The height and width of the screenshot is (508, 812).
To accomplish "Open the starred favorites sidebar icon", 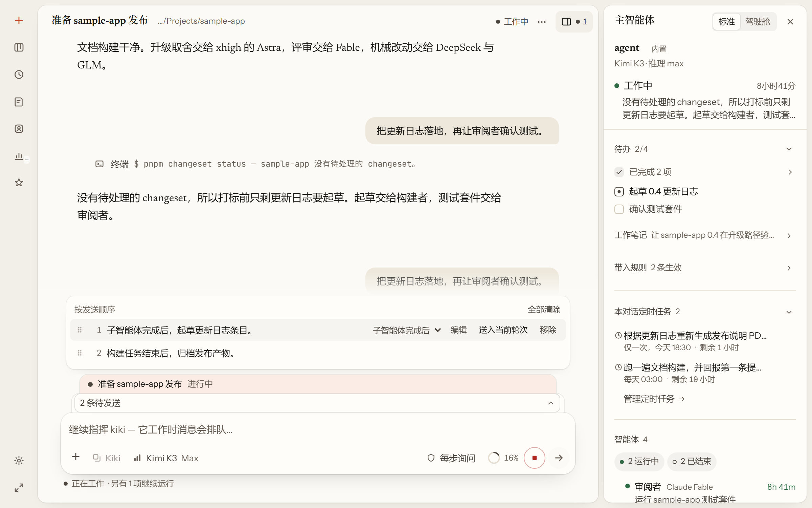I will point(19,183).
